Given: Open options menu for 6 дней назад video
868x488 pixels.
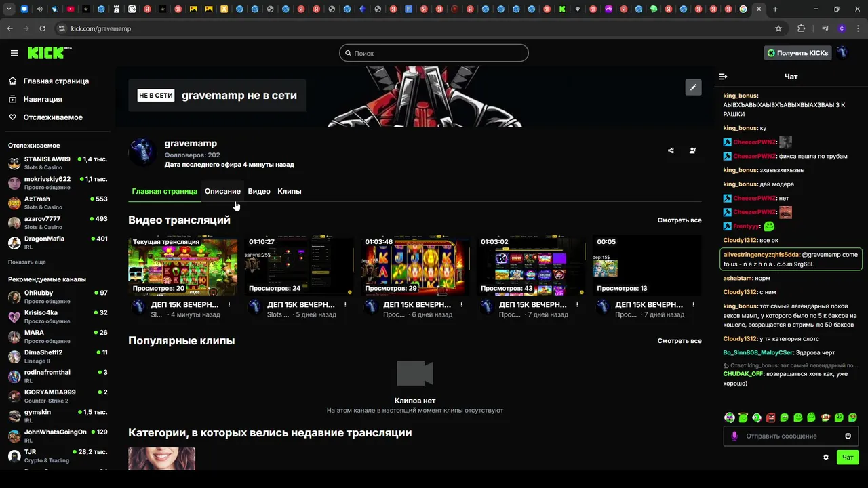Looking at the screenshot, I should (461, 305).
